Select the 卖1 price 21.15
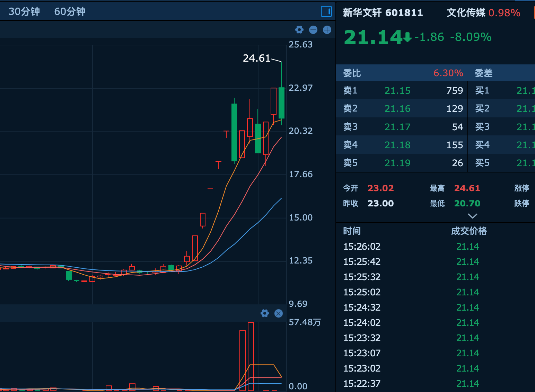 point(397,91)
